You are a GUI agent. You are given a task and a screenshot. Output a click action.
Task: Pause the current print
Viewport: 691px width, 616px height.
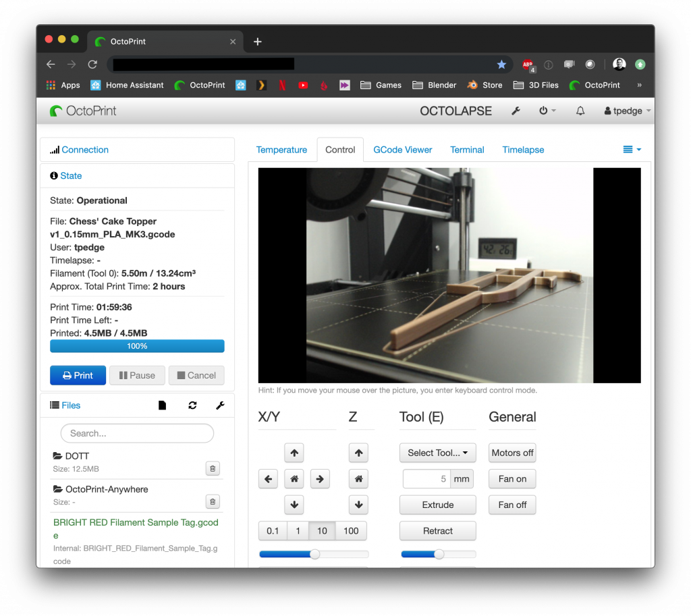click(x=137, y=375)
